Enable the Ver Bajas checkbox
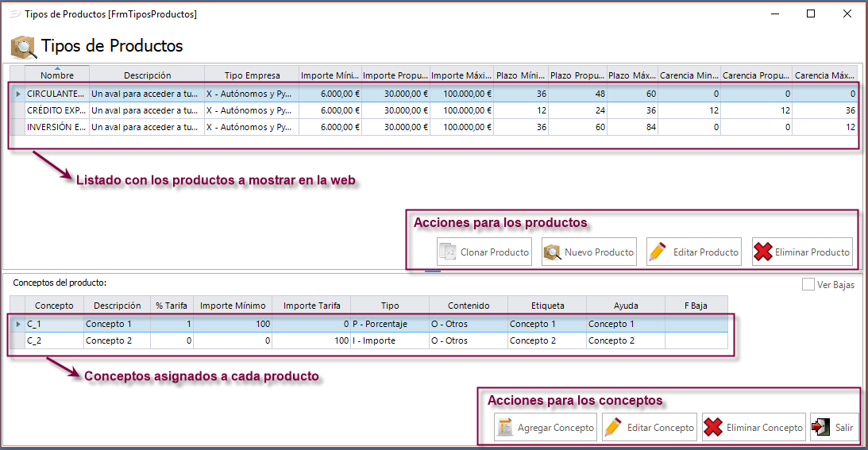This screenshot has height=450, width=868. pyautogui.click(x=808, y=285)
